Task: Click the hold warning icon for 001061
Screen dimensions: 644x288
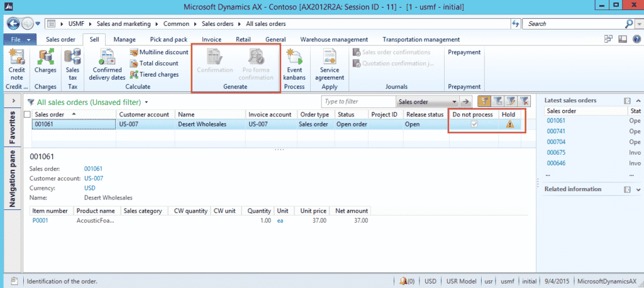Action: pos(509,124)
